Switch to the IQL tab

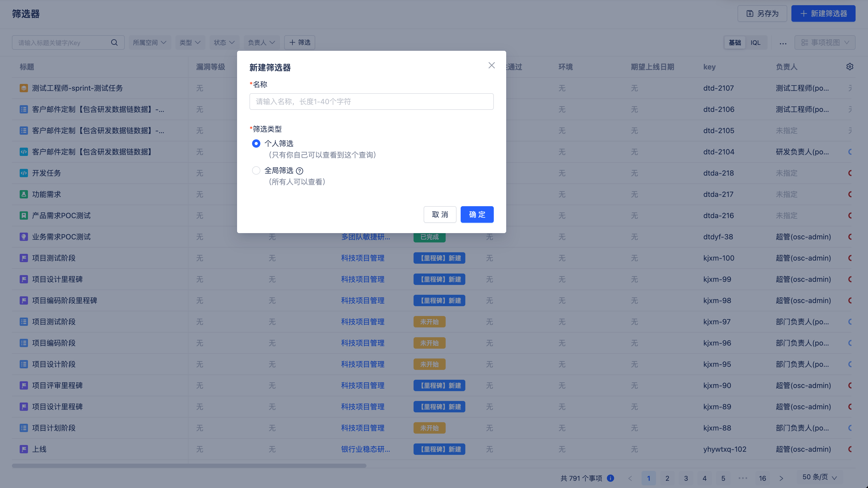pos(755,43)
